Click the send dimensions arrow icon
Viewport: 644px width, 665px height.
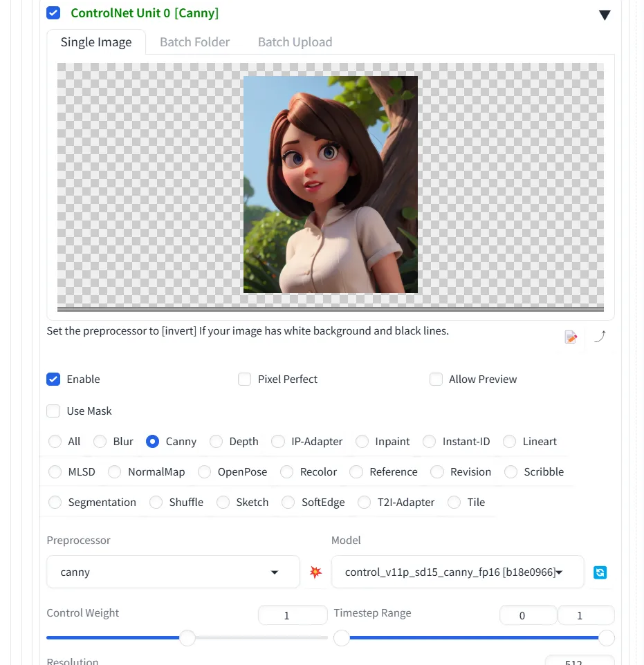click(599, 337)
